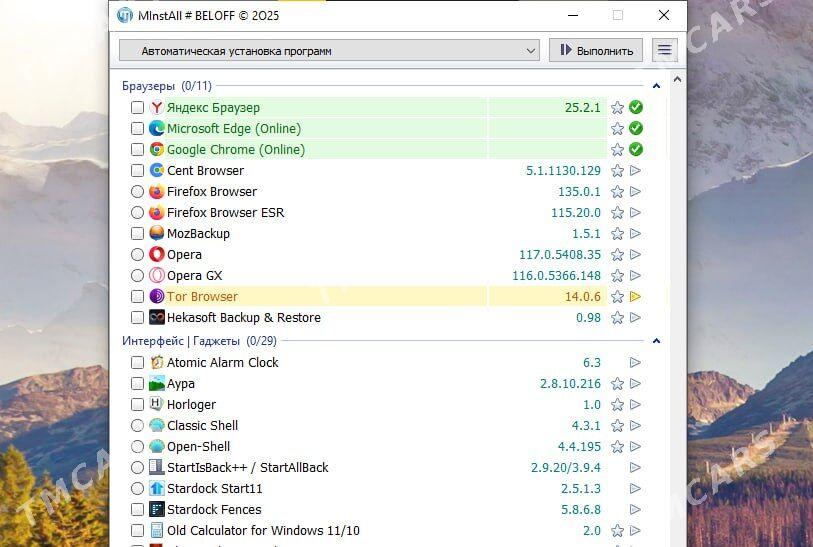This screenshot has height=547, width=813.
Task: Click the scroll up arrow of list
Action: [x=677, y=80]
